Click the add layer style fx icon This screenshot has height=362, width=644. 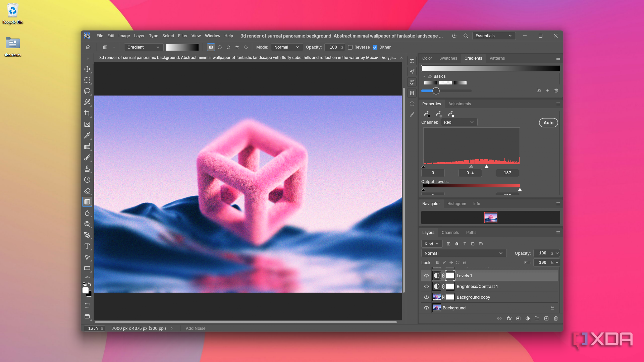tap(509, 318)
